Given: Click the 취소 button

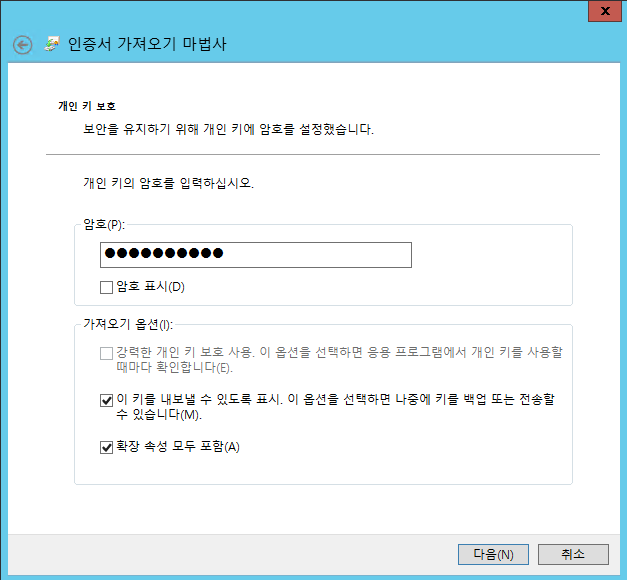Looking at the screenshot, I should pos(573,554).
